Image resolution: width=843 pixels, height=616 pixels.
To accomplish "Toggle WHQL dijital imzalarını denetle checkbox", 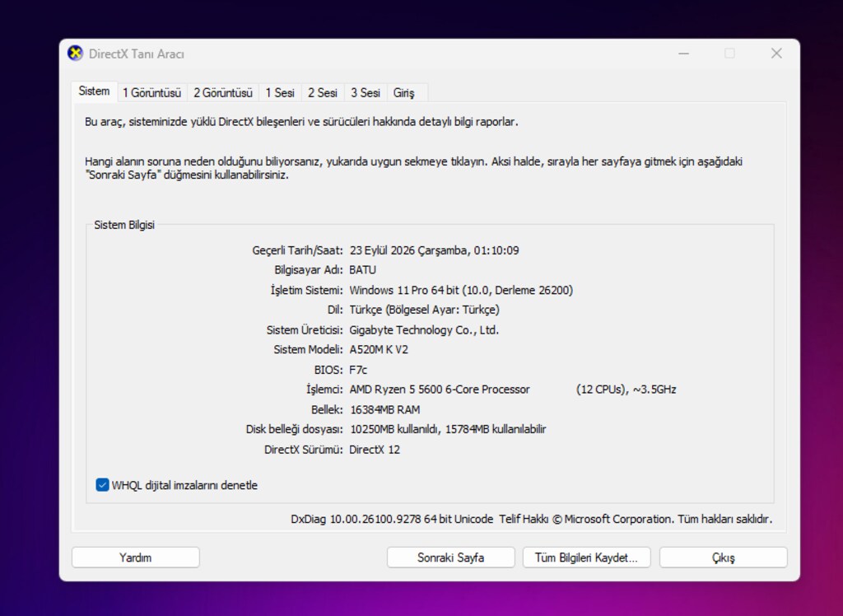I will pyautogui.click(x=102, y=485).
